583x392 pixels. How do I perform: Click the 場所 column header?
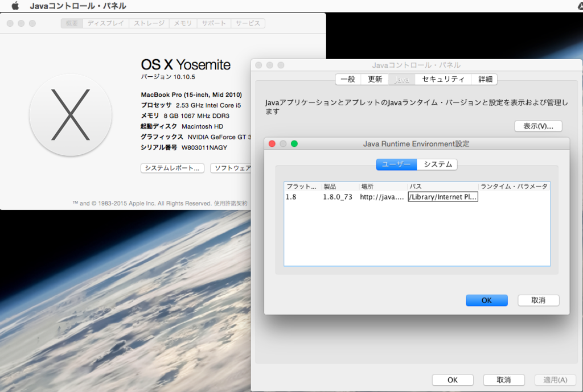click(383, 187)
